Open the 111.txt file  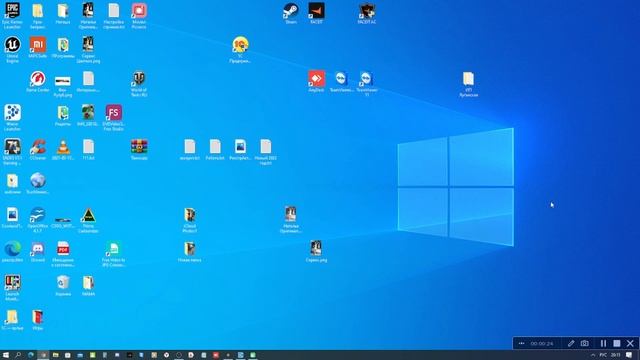pos(88,149)
